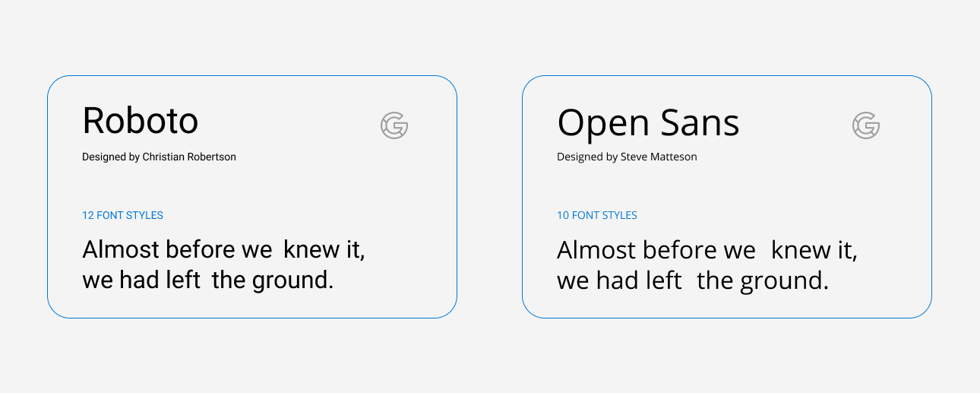The image size is (980, 393).
Task: Open the Open Sans font title
Action: (x=648, y=123)
